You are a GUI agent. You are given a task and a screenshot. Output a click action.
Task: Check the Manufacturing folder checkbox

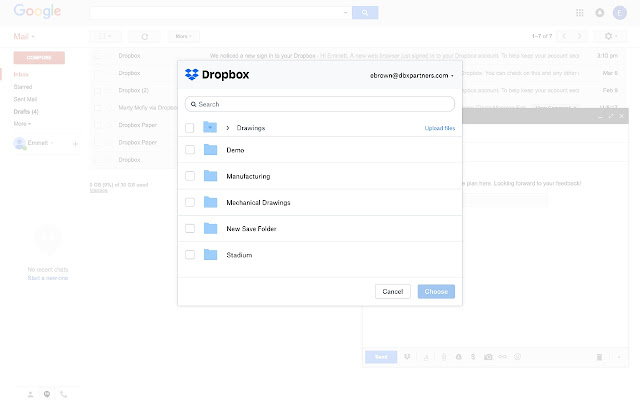[x=190, y=176]
